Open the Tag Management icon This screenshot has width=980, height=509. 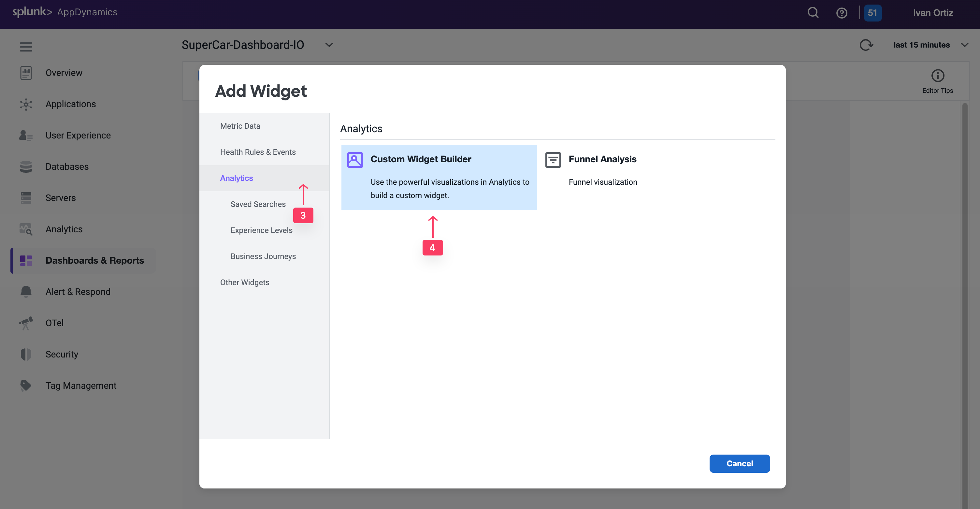[x=25, y=385]
